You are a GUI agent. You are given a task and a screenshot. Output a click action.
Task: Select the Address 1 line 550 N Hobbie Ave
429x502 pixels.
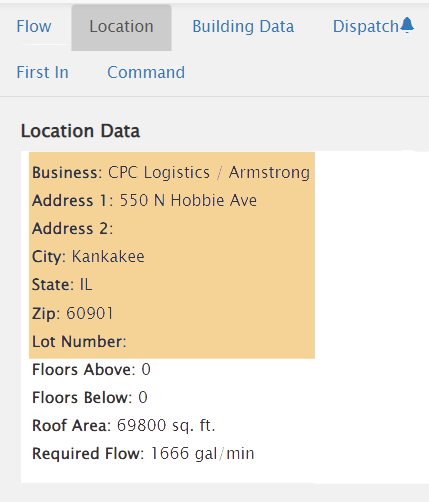144,201
